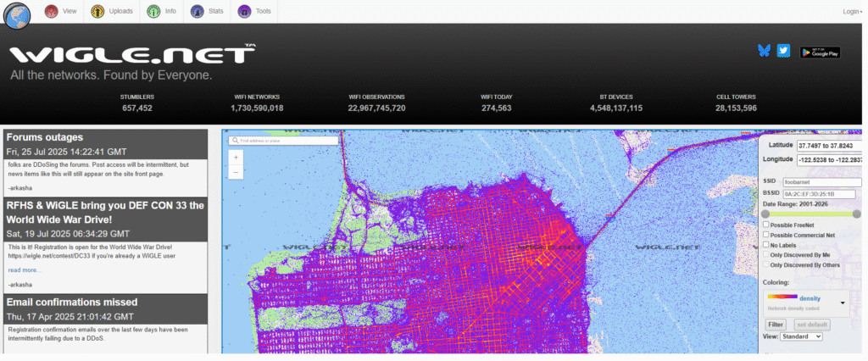Open the View menu

coord(61,11)
